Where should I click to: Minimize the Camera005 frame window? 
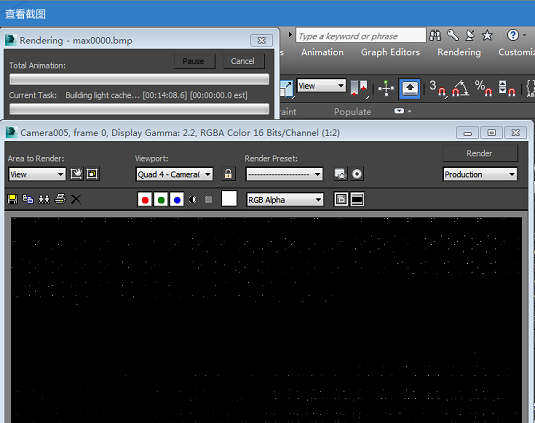click(468, 132)
